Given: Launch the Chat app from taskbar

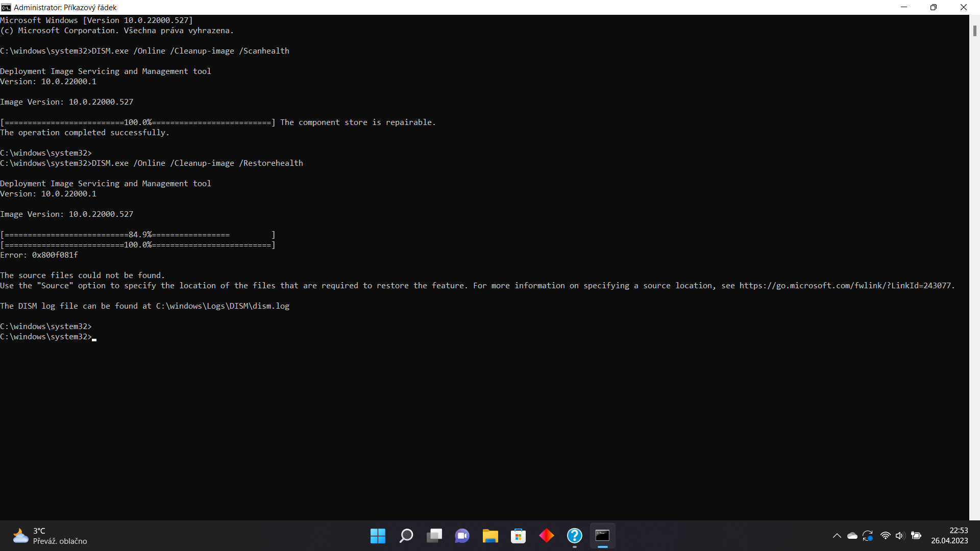Looking at the screenshot, I should (x=462, y=536).
